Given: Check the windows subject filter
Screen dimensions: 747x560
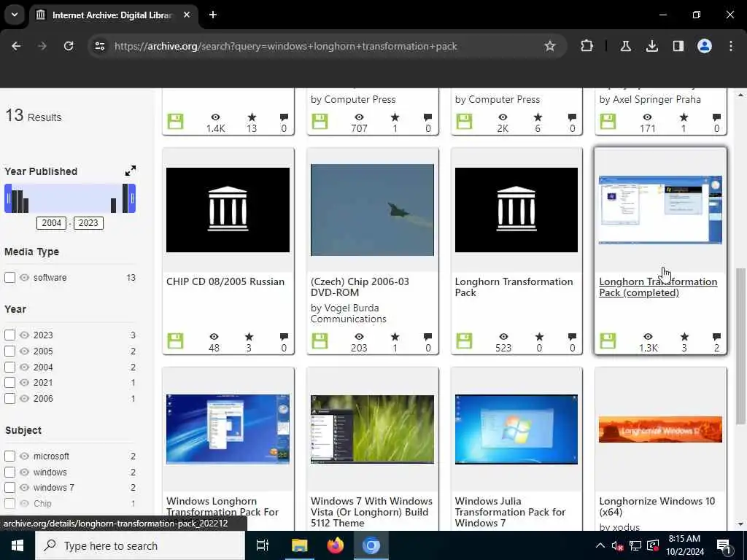Looking at the screenshot, I should tap(9, 472).
